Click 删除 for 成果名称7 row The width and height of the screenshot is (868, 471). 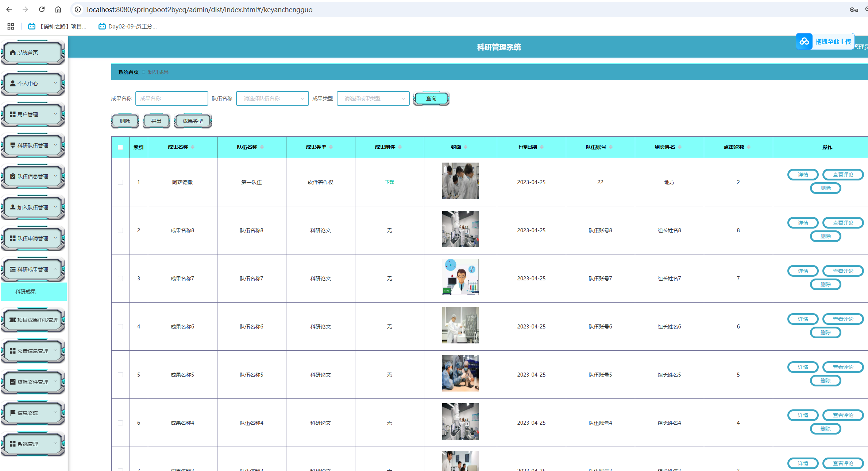825,284
